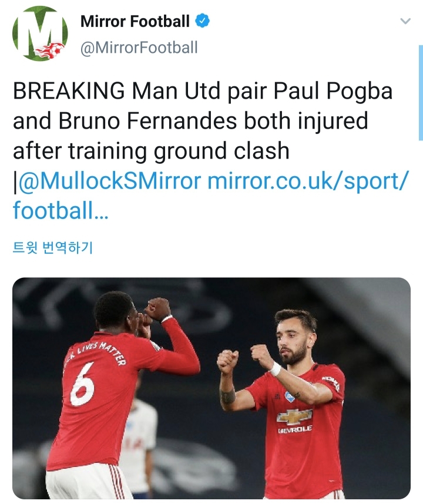Image resolution: width=423 pixels, height=504 pixels.
Task: Click the football… link continuation
Action: tap(61, 210)
